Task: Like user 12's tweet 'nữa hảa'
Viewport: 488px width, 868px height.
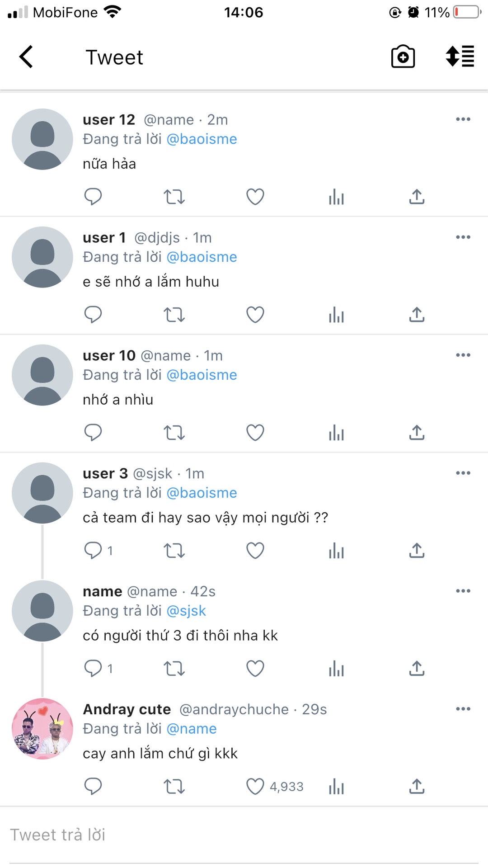Action: click(255, 197)
